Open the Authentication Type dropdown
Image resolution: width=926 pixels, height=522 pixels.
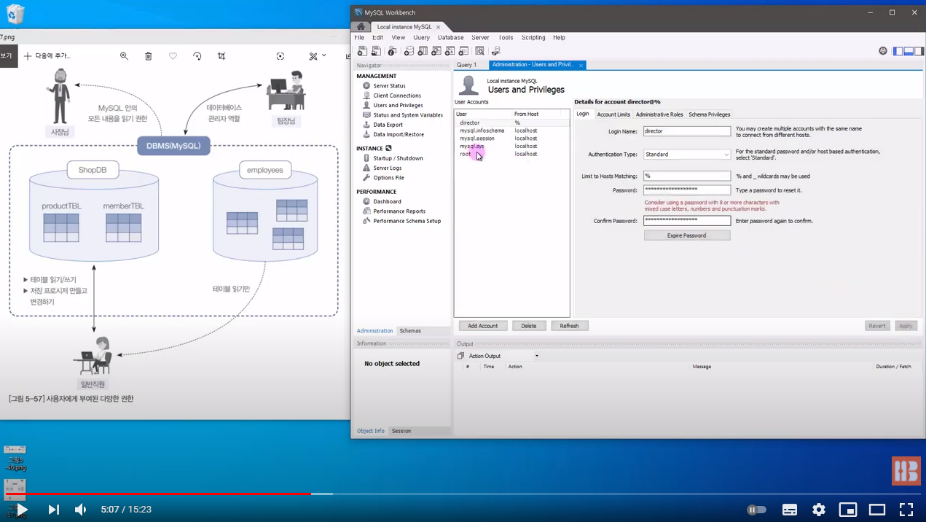pyautogui.click(x=687, y=155)
